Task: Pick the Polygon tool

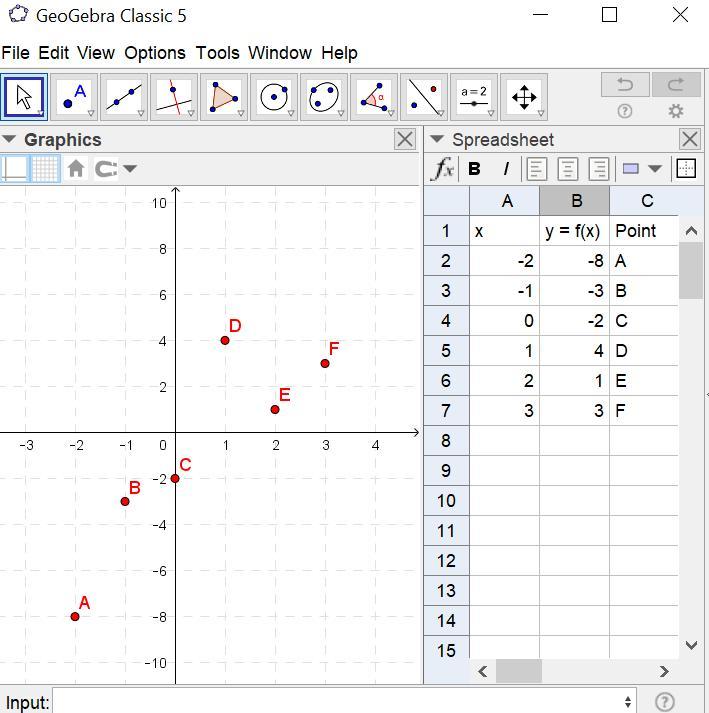Action: tap(224, 98)
